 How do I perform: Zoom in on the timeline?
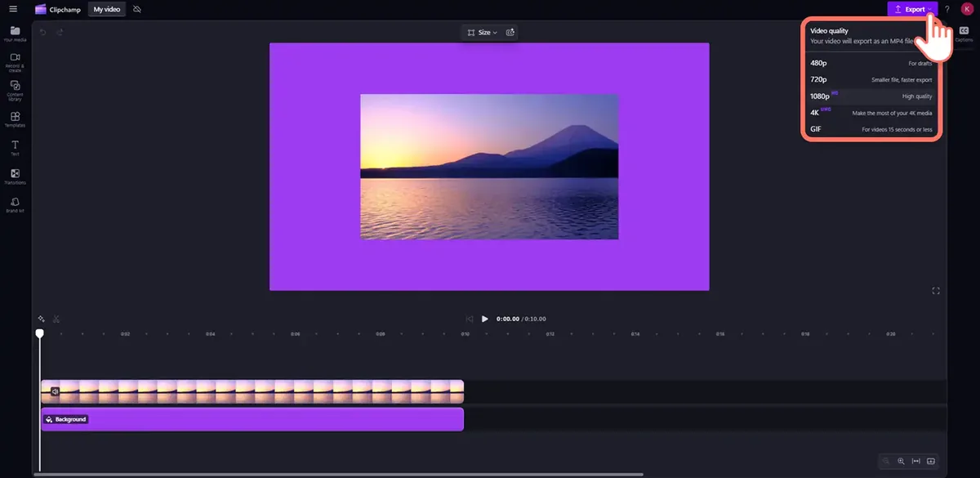click(x=901, y=461)
